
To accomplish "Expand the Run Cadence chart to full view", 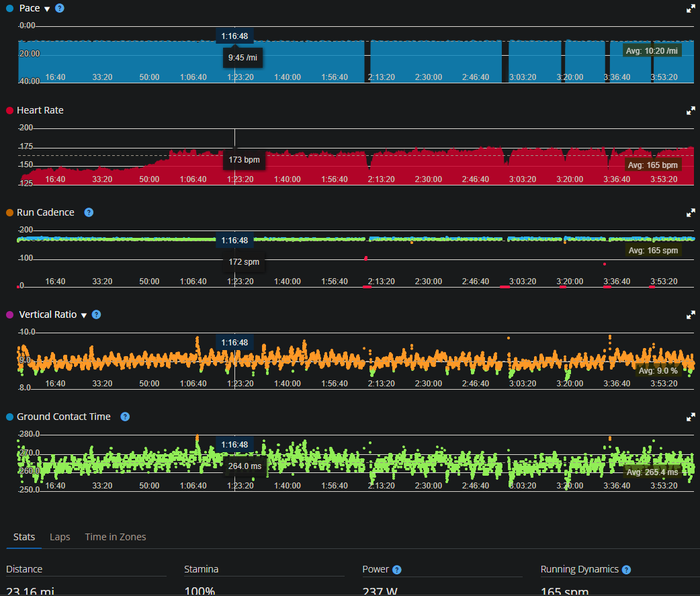I will coord(691,212).
